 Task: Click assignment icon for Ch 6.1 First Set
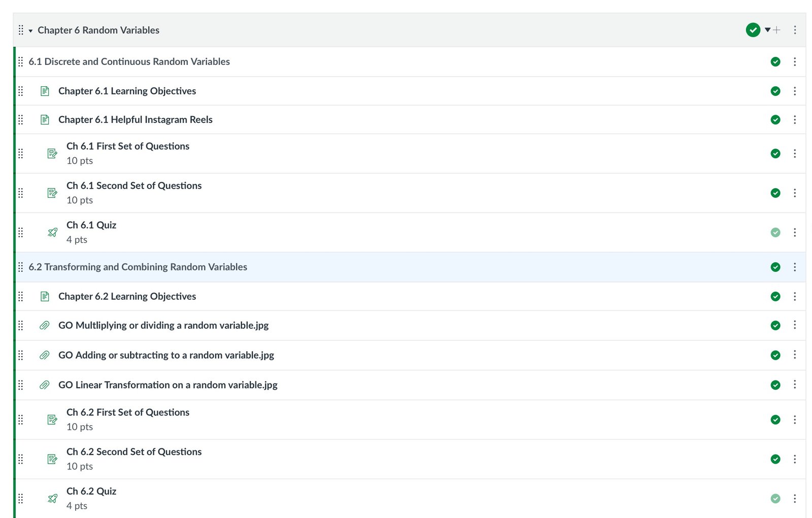click(x=52, y=153)
